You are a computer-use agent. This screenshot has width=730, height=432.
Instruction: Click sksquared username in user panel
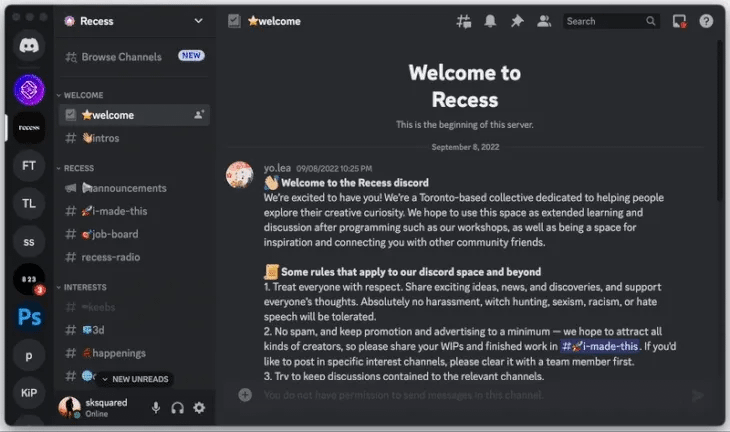click(x=106, y=402)
